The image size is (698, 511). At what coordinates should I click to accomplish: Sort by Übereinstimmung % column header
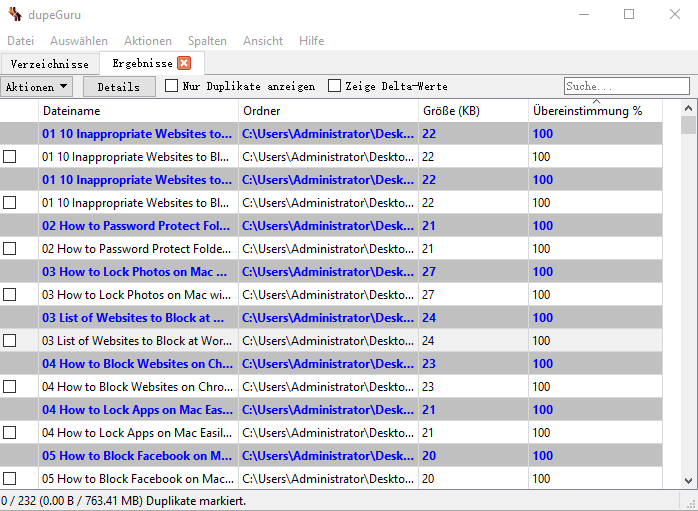coord(594,111)
